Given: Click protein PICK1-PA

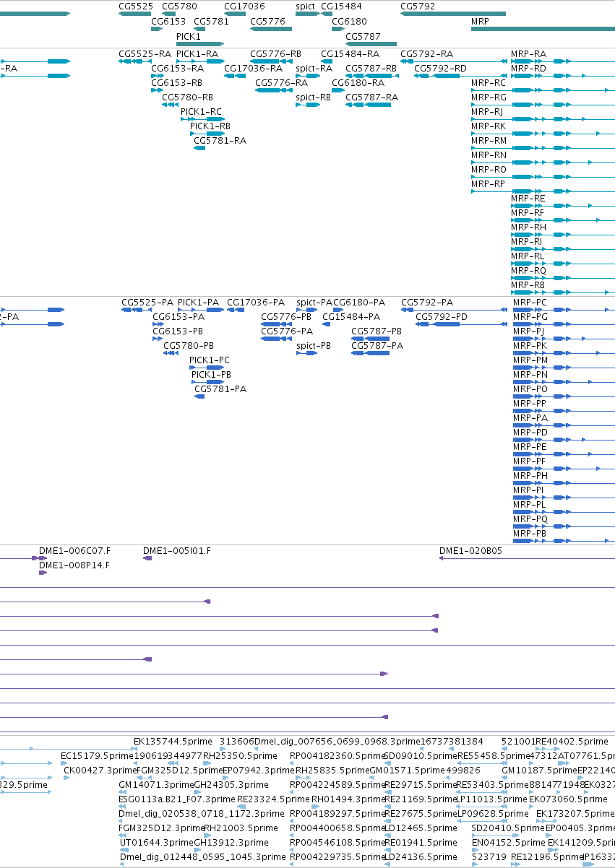Looking at the screenshot, I should pyautogui.click(x=199, y=303).
